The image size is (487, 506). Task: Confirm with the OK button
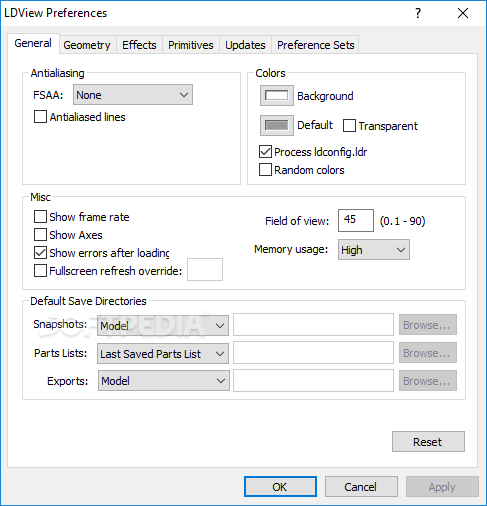280,487
